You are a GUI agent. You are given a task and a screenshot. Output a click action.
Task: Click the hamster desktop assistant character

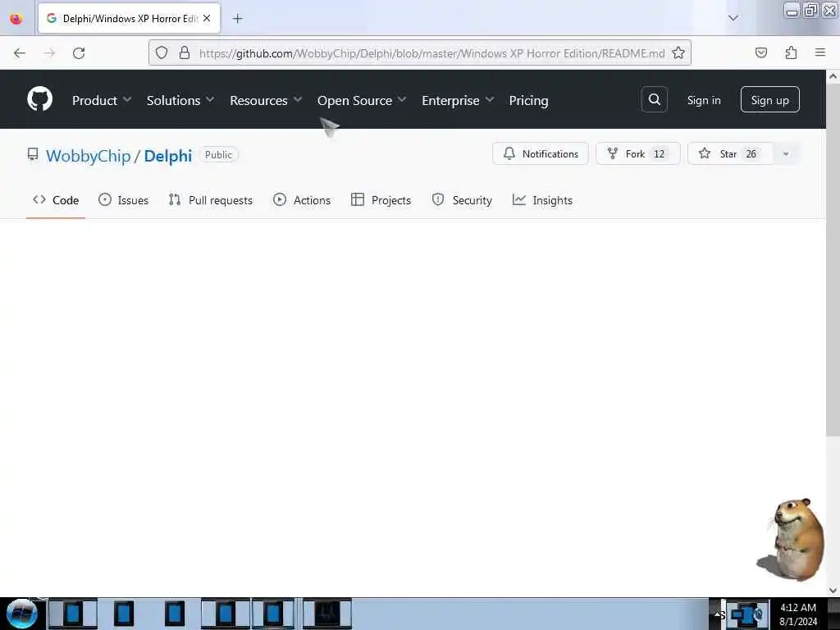pos(793,540)
